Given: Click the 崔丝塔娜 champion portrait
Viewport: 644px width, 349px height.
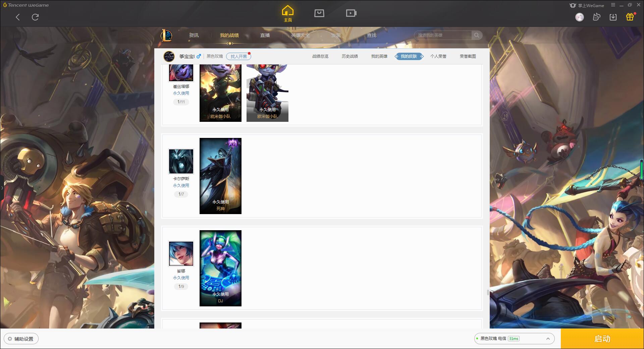Looking at the screenshot, I should coord(181,73).
